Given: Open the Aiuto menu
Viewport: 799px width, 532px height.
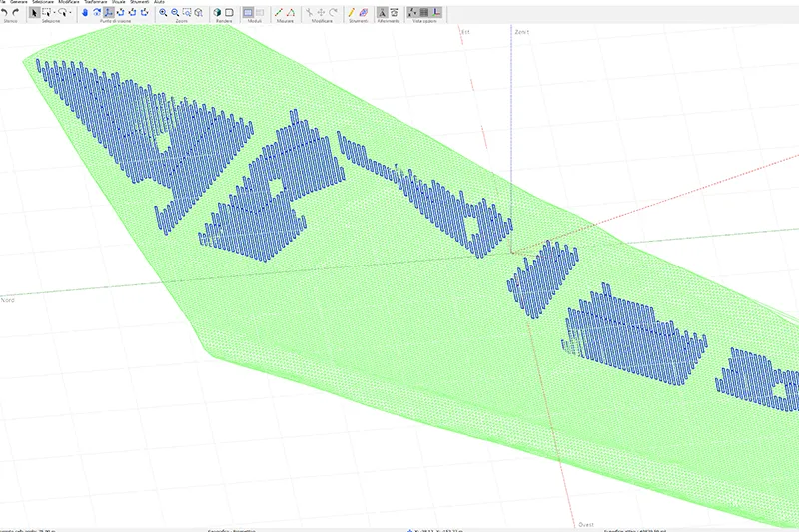Looking at the screenshot, I should pos(160,2).
